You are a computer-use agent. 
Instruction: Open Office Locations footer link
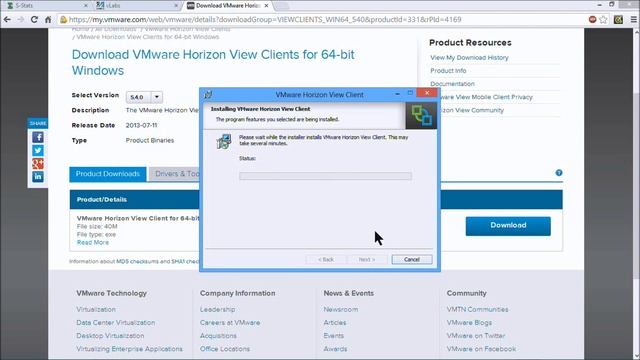[225, 349]
